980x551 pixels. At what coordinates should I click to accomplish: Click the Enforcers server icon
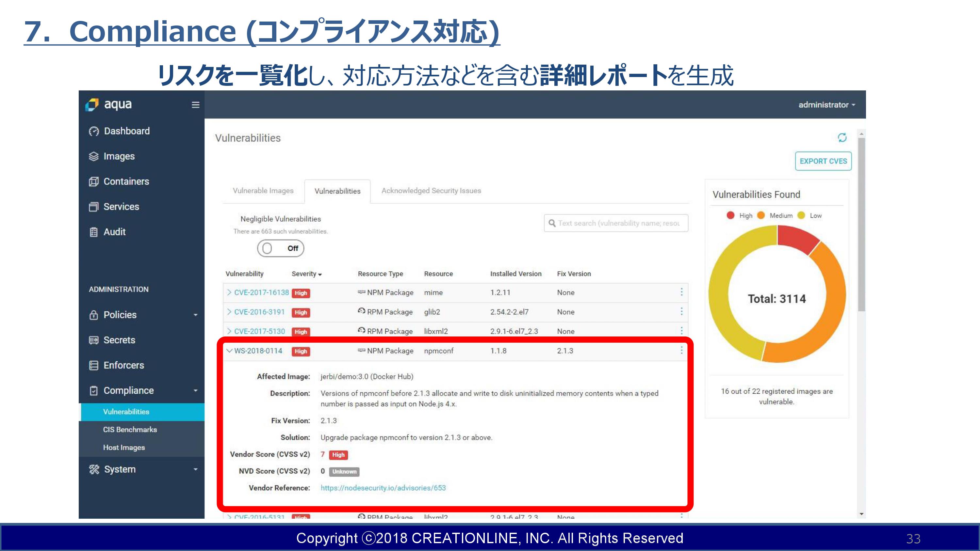pos(93,365)
